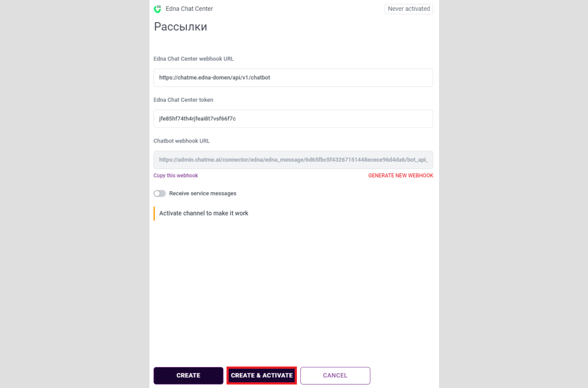Viewport: 588px width, 388px height.
Task: Generate a new webhook
Action: (x=400, y=175)
